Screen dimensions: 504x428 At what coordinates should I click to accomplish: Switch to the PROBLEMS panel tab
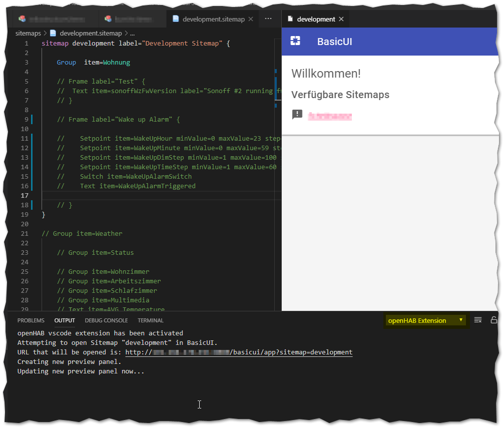pyautogui.click(x=31, y=320)
